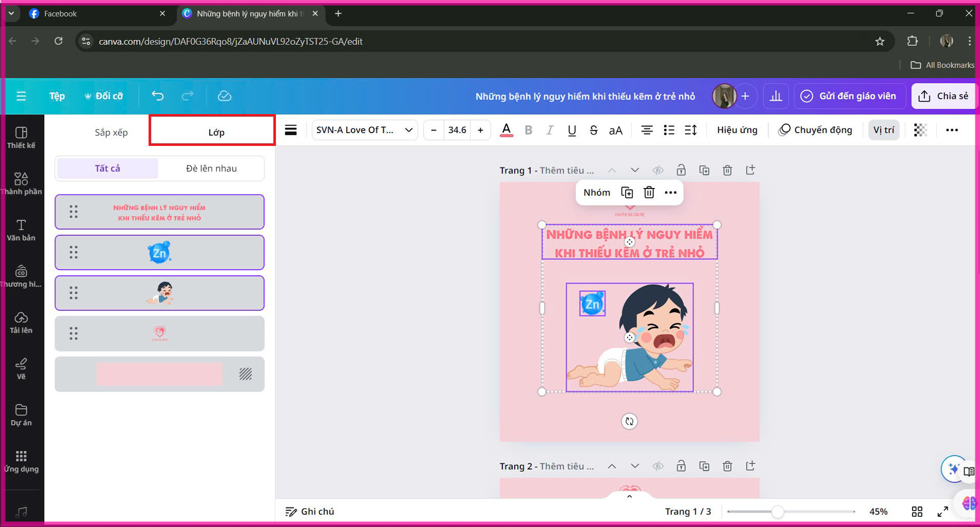Select the Tất cả filter
The height and width of the screenshot is (527, 980).
108,168
